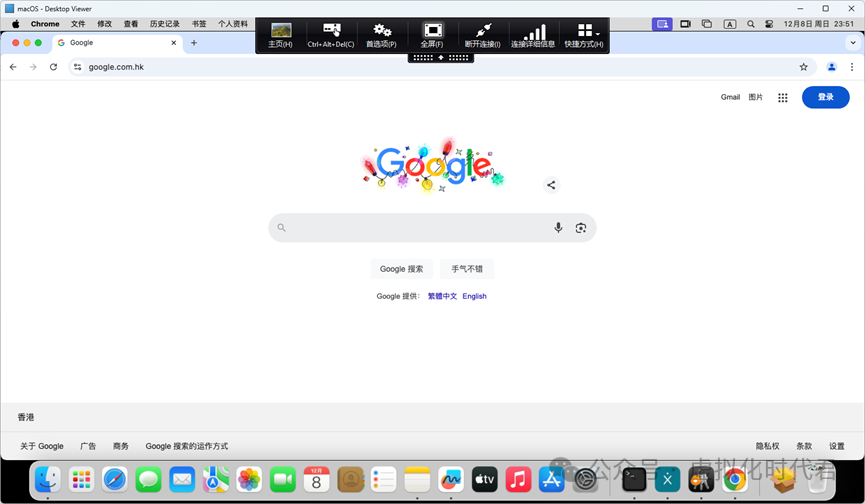Click the 登录 sign-in button
The image size is (865, 504).
tap(825, 97)
